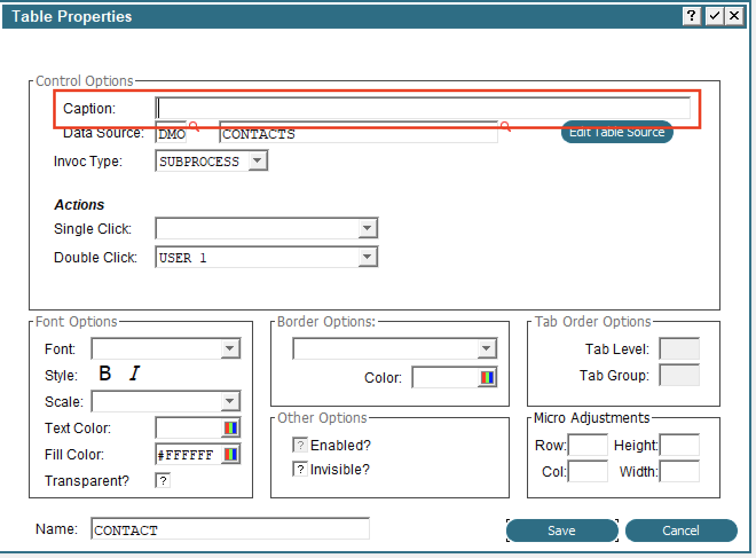
Task: Expand the Double Click action dropdown
Action: (x=368, y=257)
